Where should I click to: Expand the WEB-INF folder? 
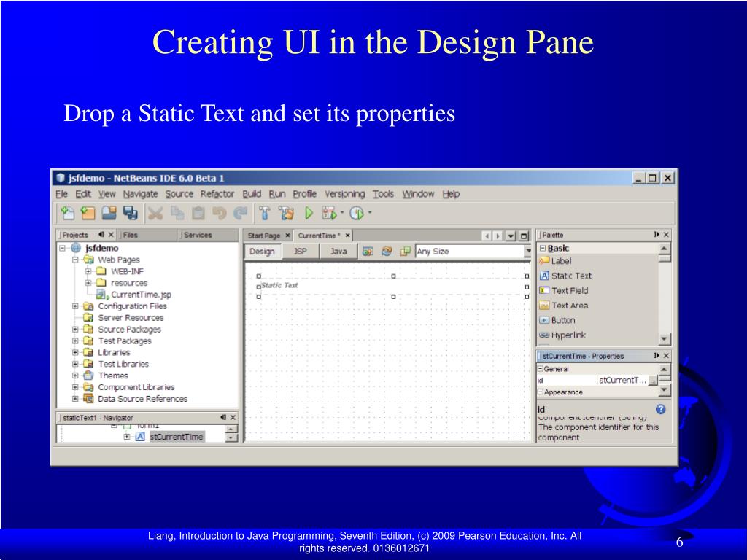click(88, 271)
